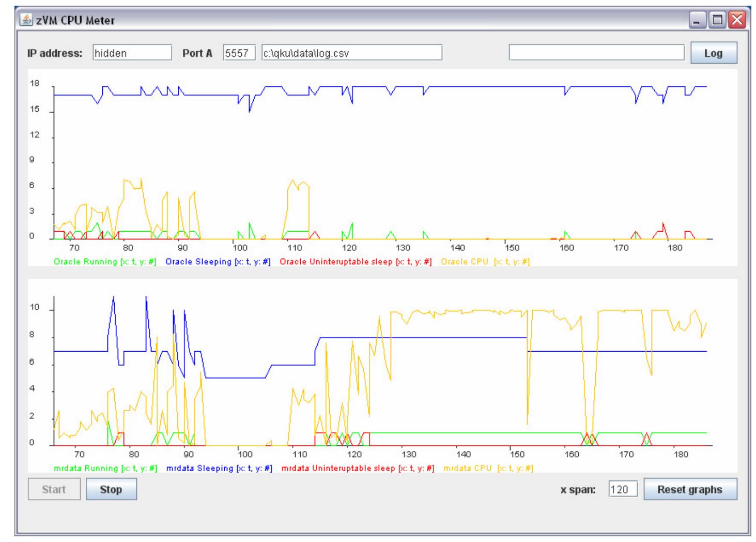Click the Oracle Running legend label
Viewport: 756px width, 542px height.
click(105, 262)
